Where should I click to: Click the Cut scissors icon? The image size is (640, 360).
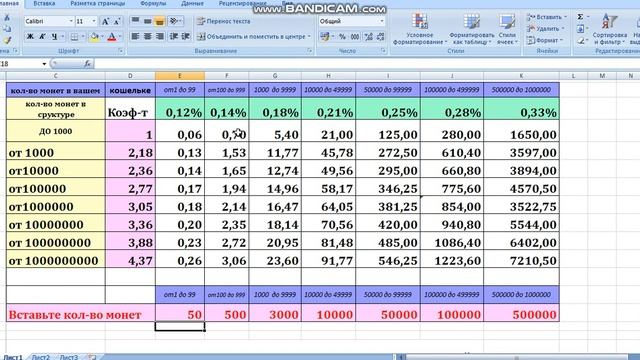7,18
